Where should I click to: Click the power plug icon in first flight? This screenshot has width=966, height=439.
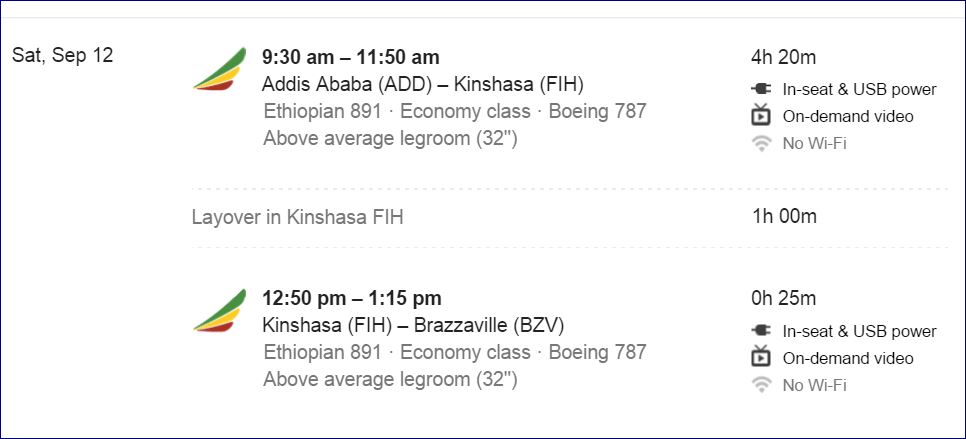click(x=761, y=89)
